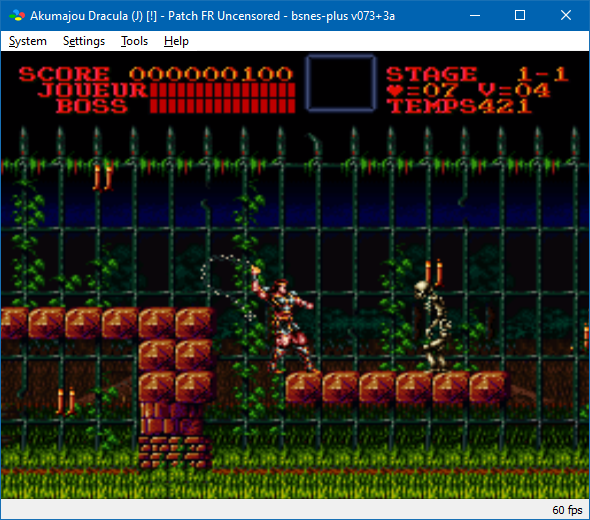
Task: Open the Help menu
Action: 176,41
